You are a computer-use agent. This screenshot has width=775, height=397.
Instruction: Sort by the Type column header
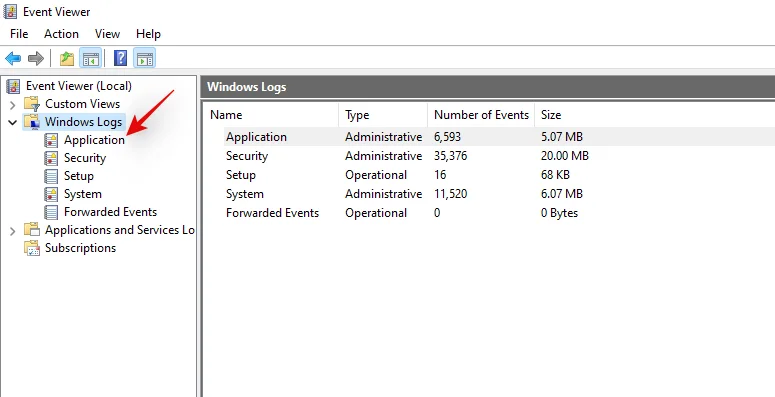tap(383, 115)
